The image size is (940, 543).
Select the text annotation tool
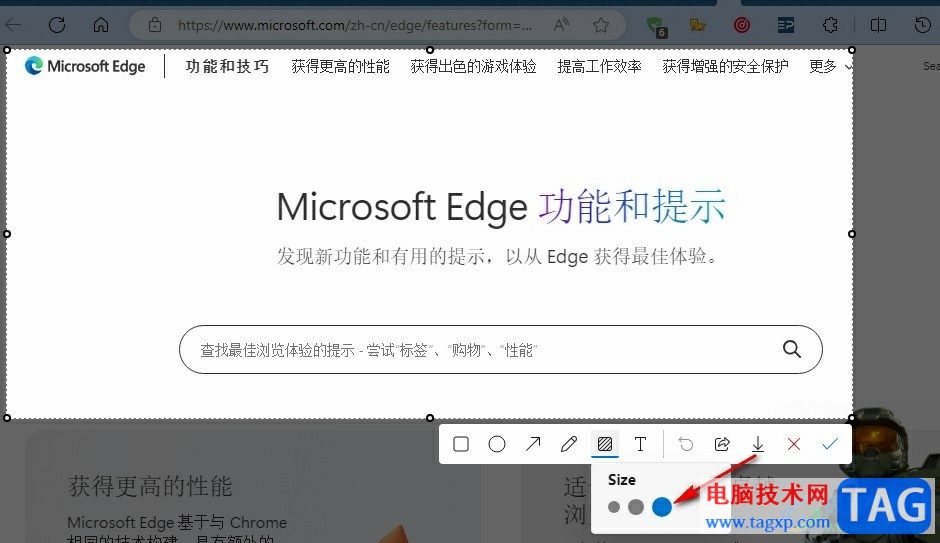[x=640, y=444]
